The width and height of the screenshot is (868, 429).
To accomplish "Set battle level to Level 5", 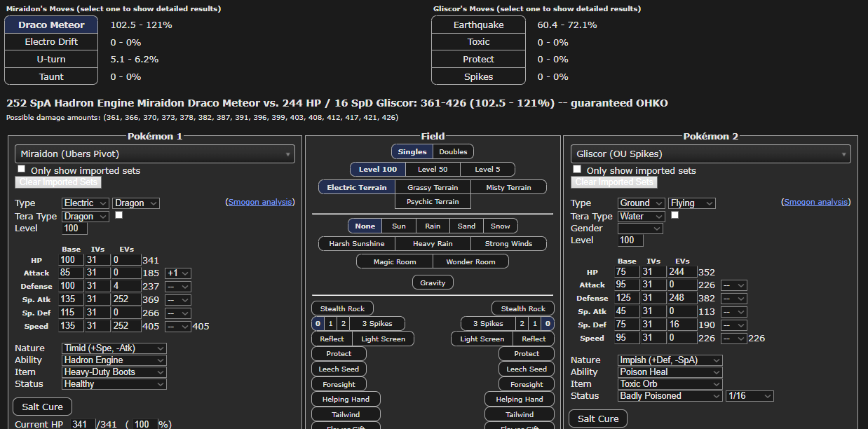I will [487, 170].
